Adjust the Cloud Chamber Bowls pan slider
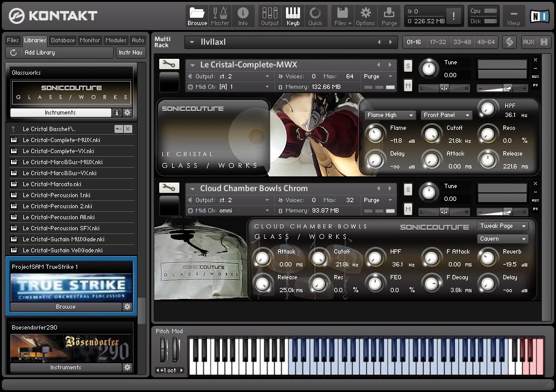The image size is (556, 392). tap(444, 212)
